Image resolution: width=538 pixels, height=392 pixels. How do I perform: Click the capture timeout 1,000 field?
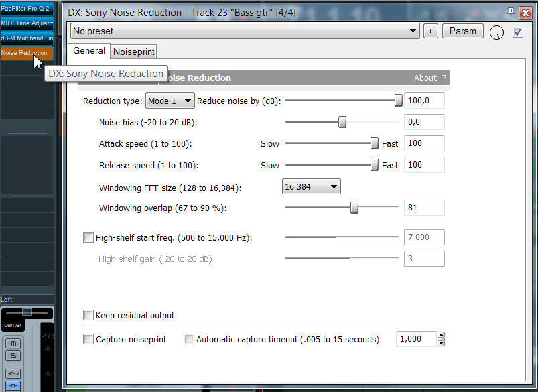(x=416, y=339)
